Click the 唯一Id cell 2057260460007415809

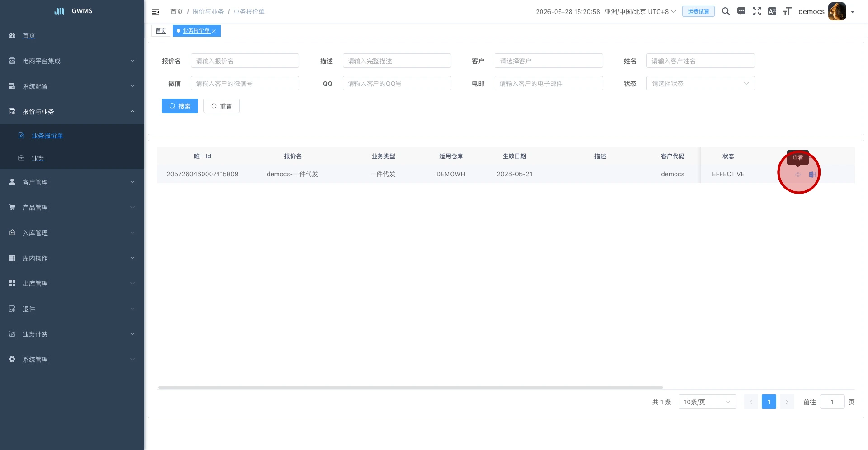click(x=203, y=174)
